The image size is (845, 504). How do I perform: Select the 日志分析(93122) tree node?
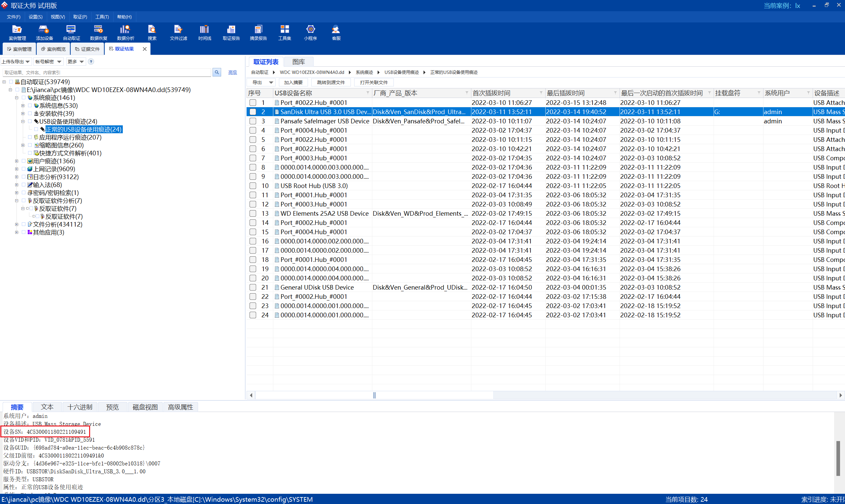(x=56, y=177)
